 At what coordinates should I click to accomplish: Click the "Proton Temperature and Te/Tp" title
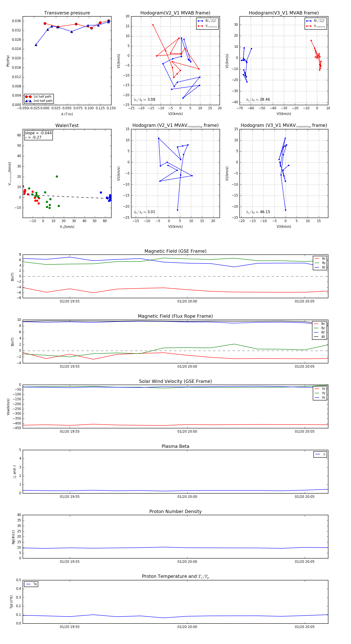(175, 576)
